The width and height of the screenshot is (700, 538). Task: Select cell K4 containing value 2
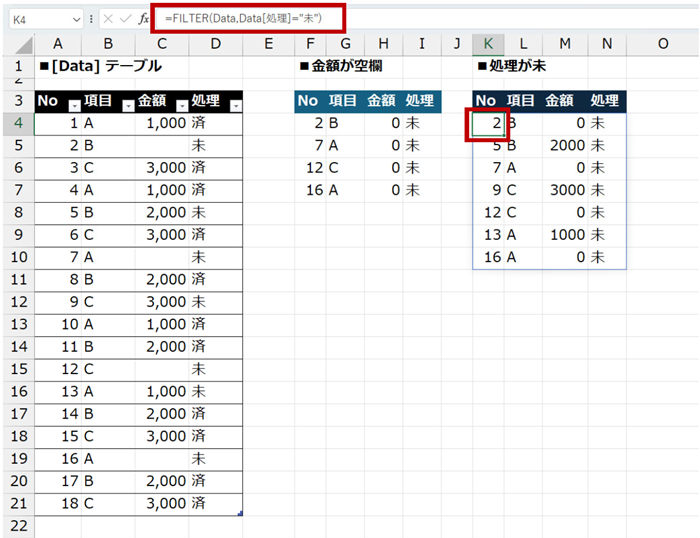(488, 123)
